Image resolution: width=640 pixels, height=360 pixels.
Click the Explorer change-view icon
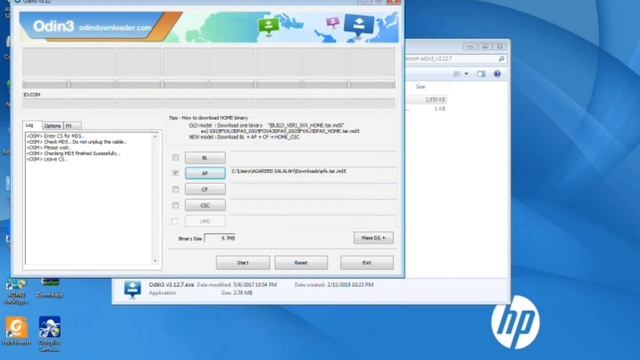(x=457, y=74)
